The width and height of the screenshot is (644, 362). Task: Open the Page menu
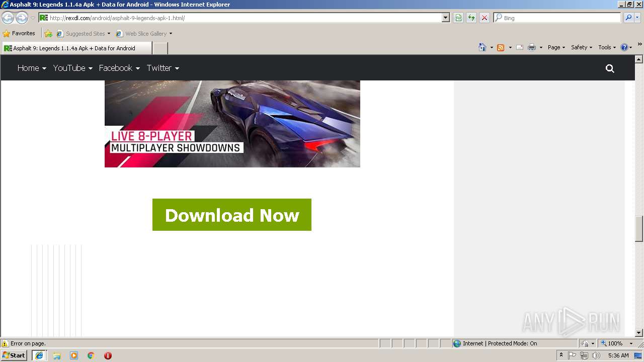point(556,47)
